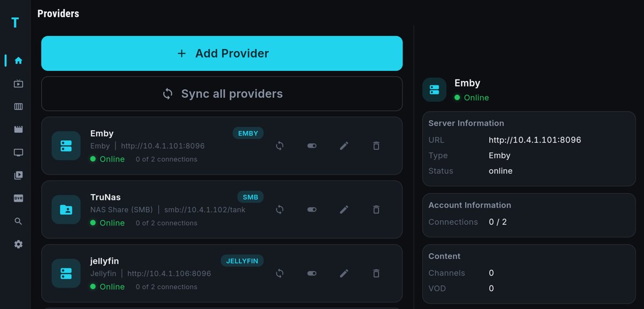Click the Emby title in details panel
This screenshot has width=644, height=309.
coord(467,83)
